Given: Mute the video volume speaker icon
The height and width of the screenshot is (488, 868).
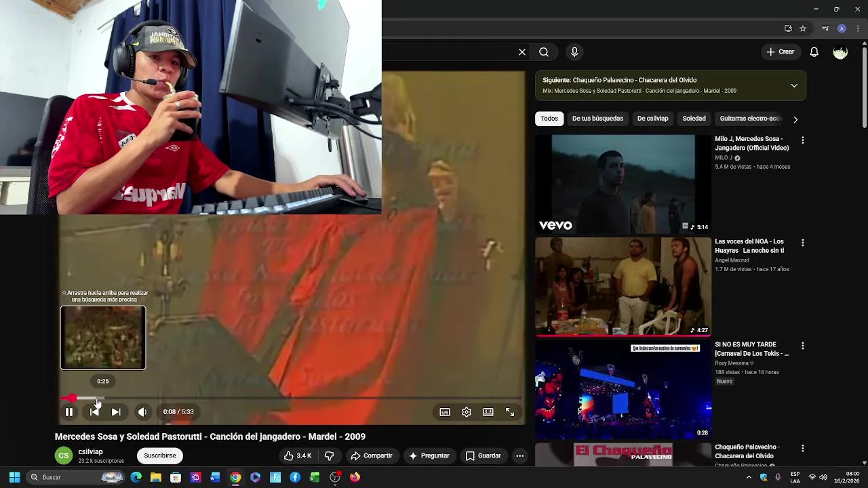Looking at the screenshot, I should pyautogui.click(x=142, y=412).
